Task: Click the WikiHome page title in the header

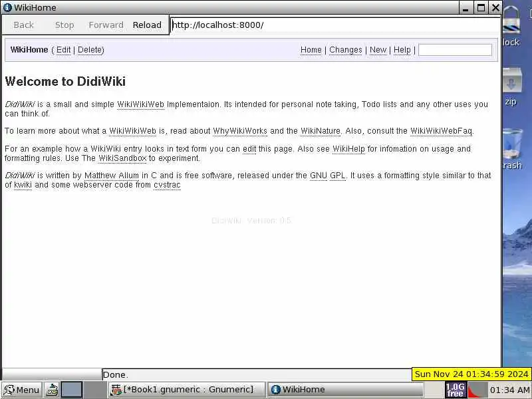Action: pyautogui.click(x=29, y=50)
